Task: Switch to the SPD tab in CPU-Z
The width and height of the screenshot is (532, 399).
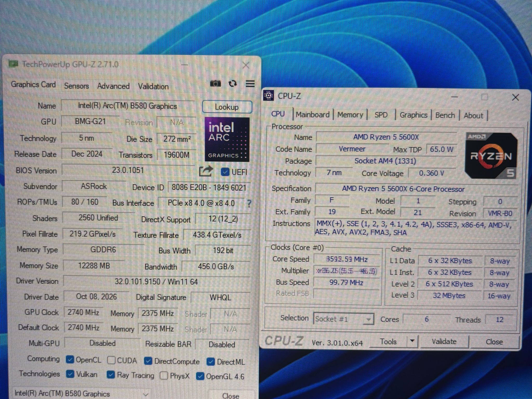Action: (381, 115)
